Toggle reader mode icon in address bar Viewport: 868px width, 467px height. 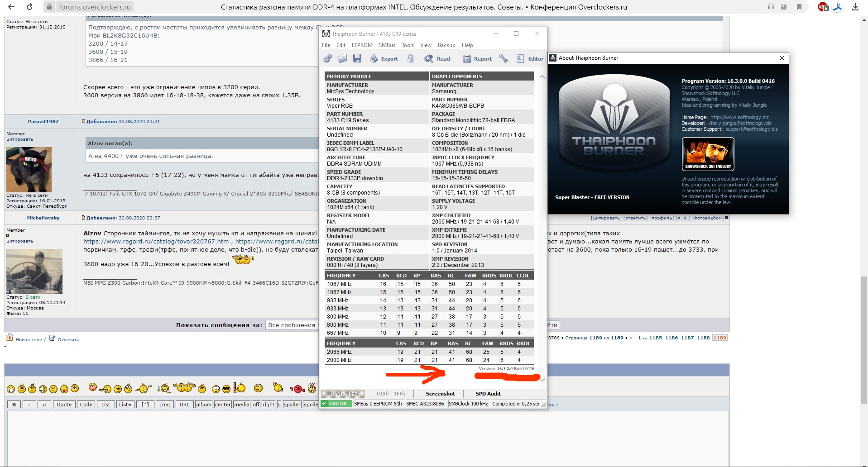pyautogui.click(x=784, y=7)
